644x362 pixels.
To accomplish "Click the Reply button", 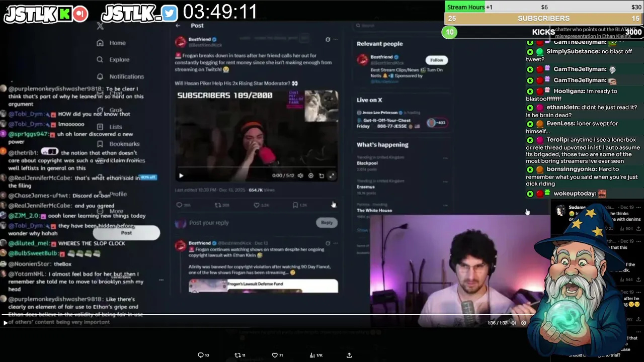I will [x=327, y=223].
